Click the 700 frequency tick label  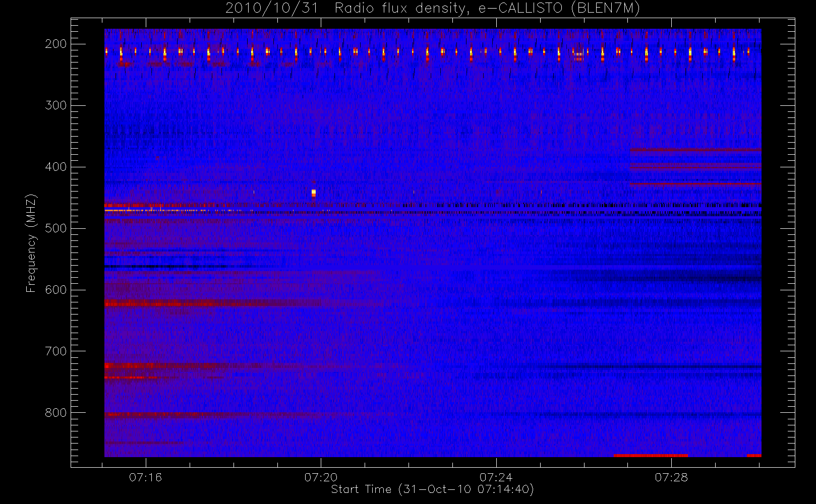[56, 351]
